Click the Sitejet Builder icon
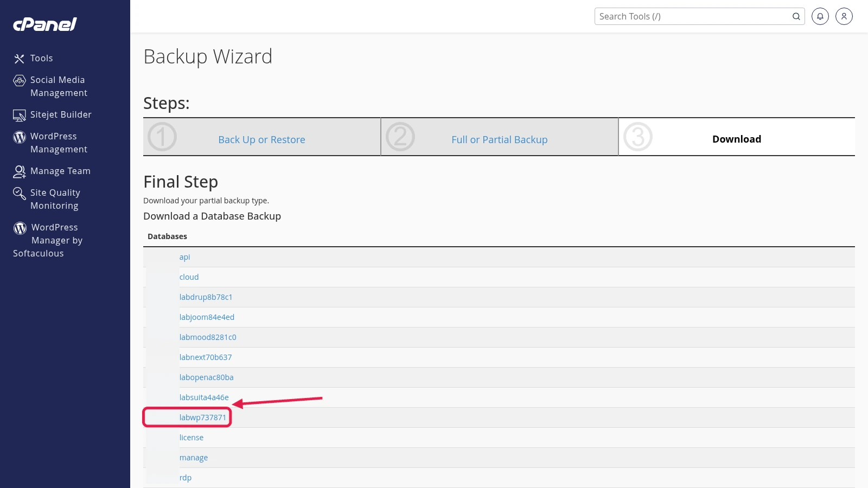 (20, 115)
